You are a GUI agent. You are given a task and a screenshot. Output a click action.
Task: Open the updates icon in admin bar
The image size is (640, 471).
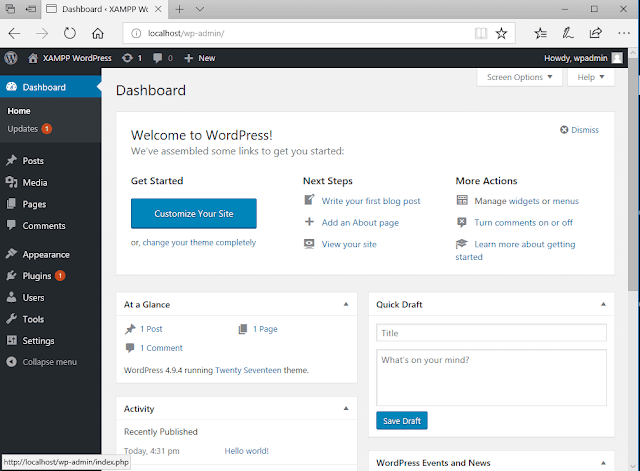(x=127, y=58)
